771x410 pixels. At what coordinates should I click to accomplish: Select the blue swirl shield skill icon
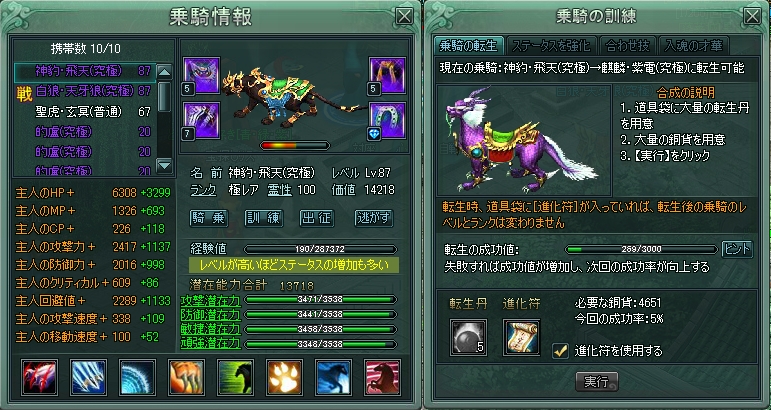coord(138,377)
